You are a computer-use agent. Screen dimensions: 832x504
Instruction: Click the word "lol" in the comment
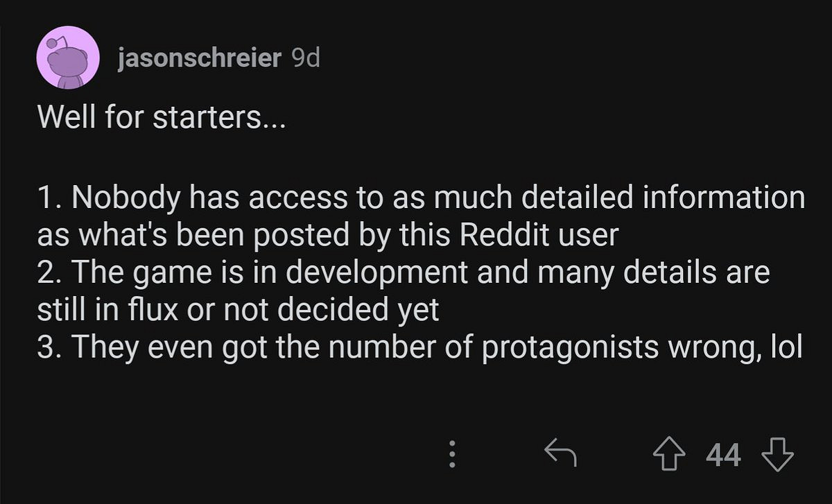(x=786, y=347)
